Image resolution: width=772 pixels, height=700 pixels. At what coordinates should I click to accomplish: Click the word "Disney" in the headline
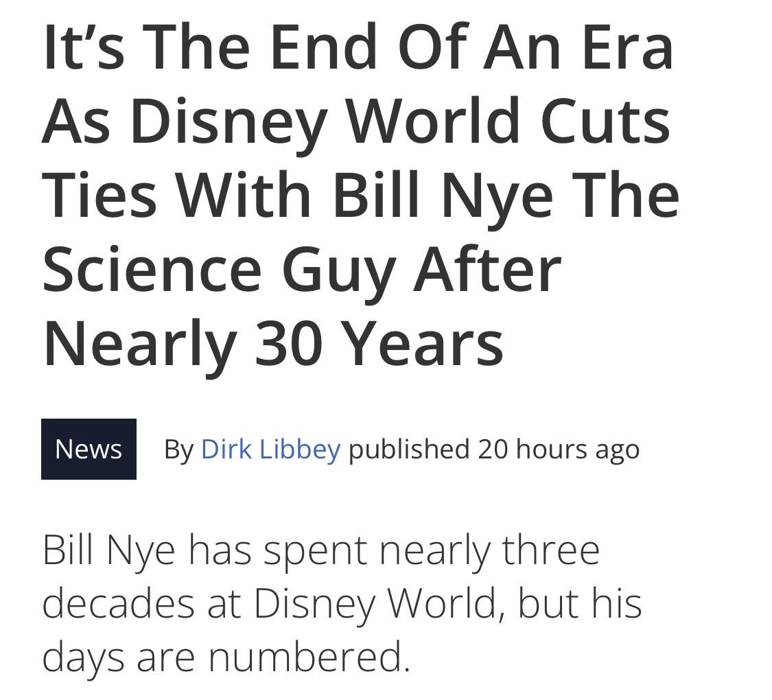tap(229, 122)
